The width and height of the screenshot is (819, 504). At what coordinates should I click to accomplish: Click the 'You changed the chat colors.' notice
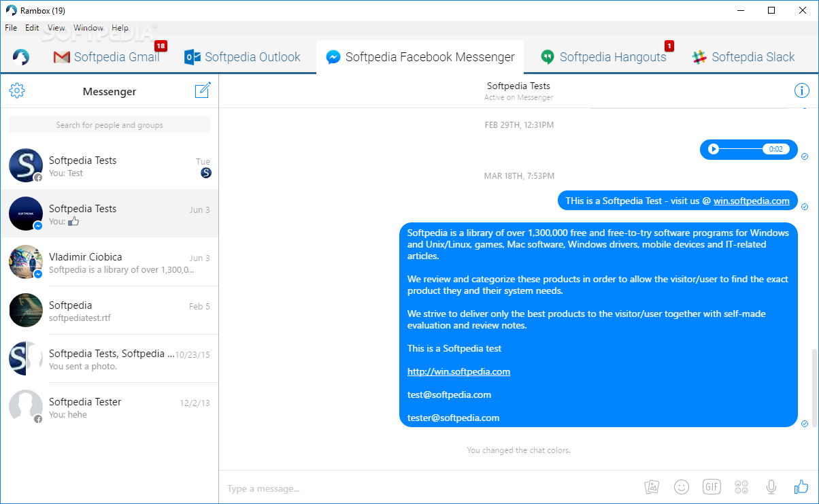pyautogui.click(x=518, y=450)
